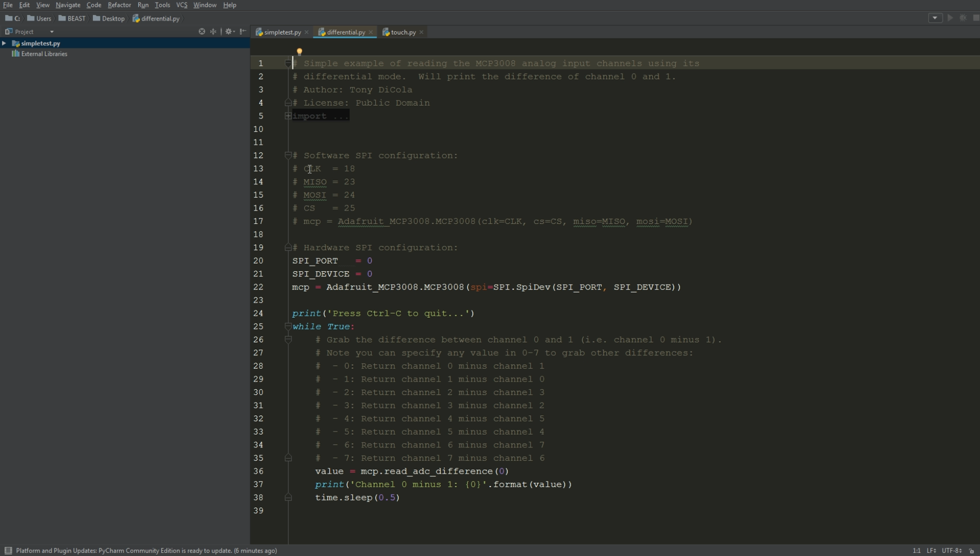Open the Project view type dropdown
This screenshot has width=980, height=556.
[52, 32]
